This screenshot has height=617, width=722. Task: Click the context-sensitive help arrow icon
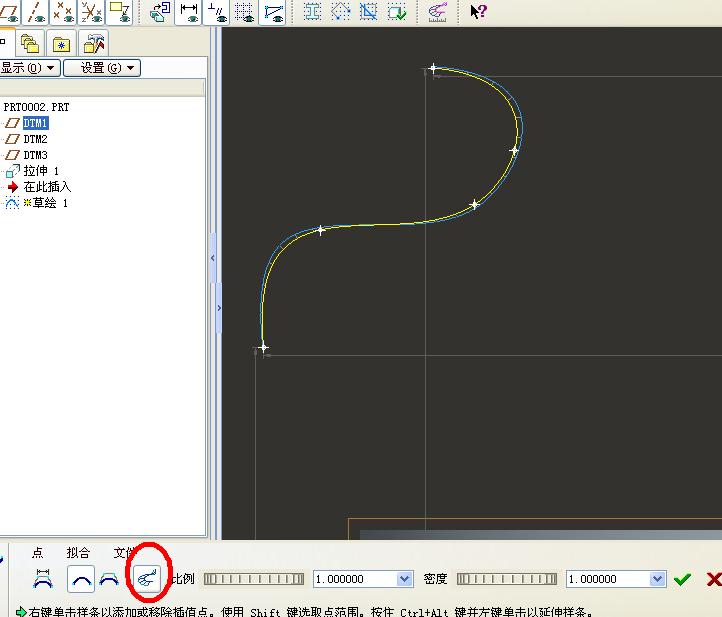tap(478, 11)
